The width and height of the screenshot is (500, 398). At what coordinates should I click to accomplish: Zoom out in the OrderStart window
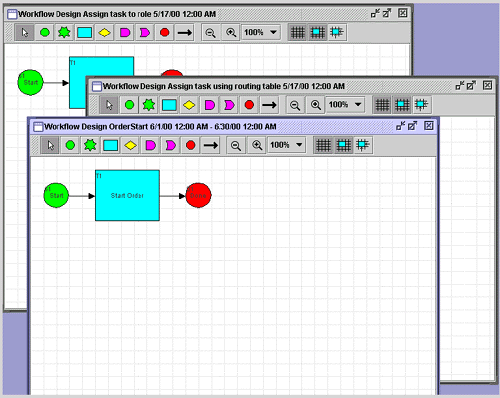pos(236,145)
